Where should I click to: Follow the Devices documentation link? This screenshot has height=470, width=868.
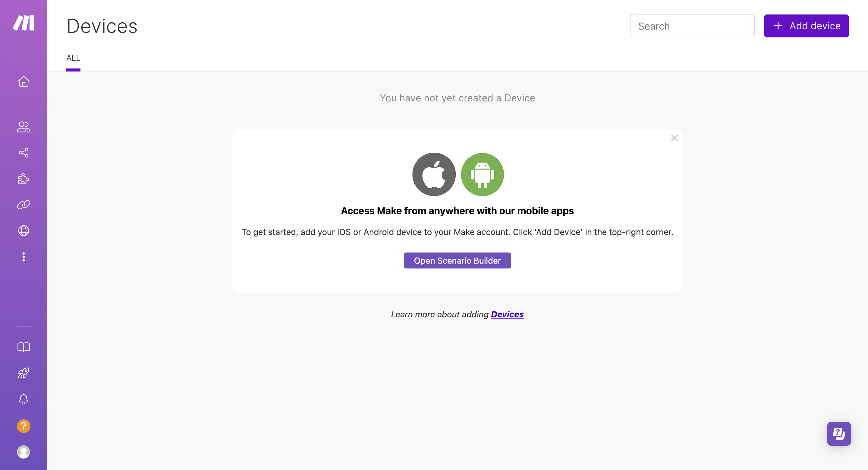507,314
